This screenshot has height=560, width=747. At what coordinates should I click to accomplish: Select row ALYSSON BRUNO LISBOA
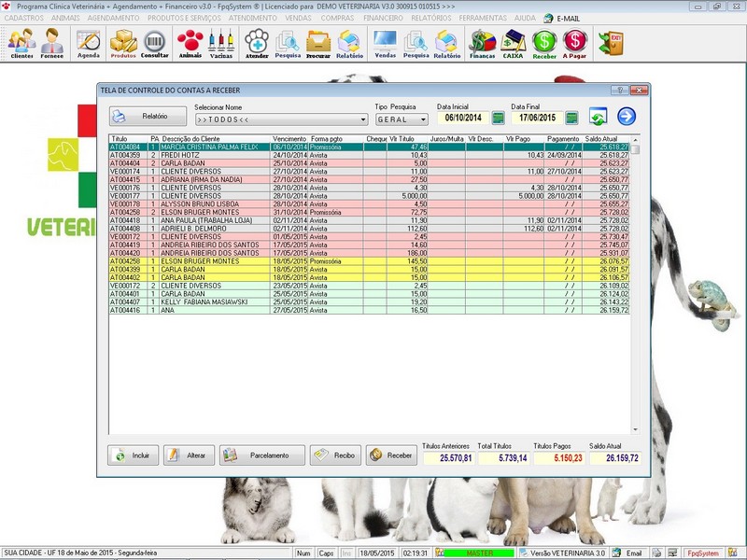point(369,203)
